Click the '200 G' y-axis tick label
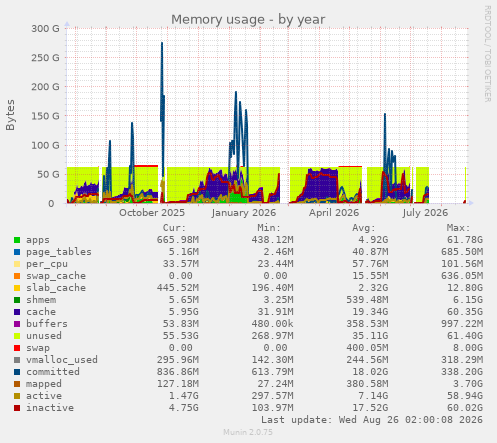 [45, 87]
